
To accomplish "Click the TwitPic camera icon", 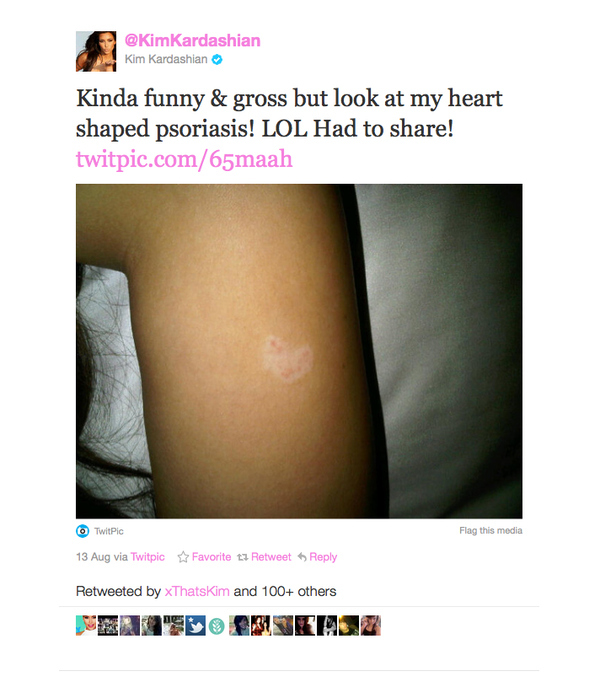I will (82, 531).
